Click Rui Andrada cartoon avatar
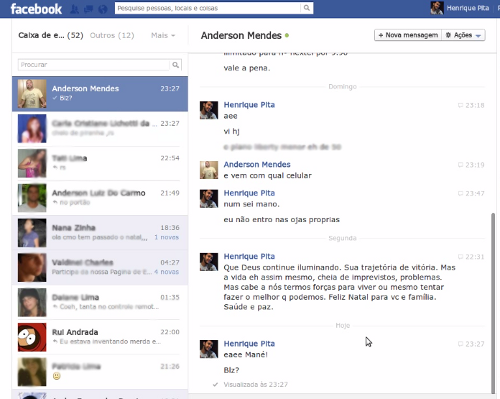This screenshot has height=399, width=500. (32, 337)
